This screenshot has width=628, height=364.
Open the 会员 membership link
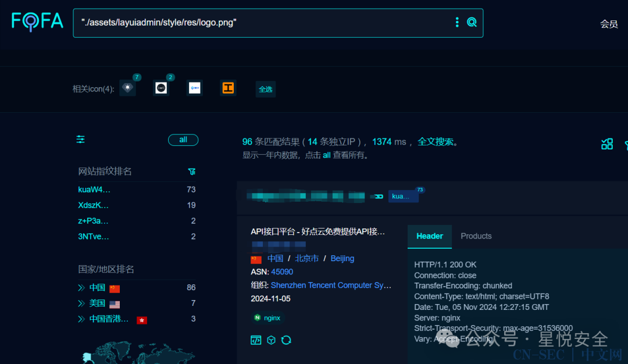[609, 24]
